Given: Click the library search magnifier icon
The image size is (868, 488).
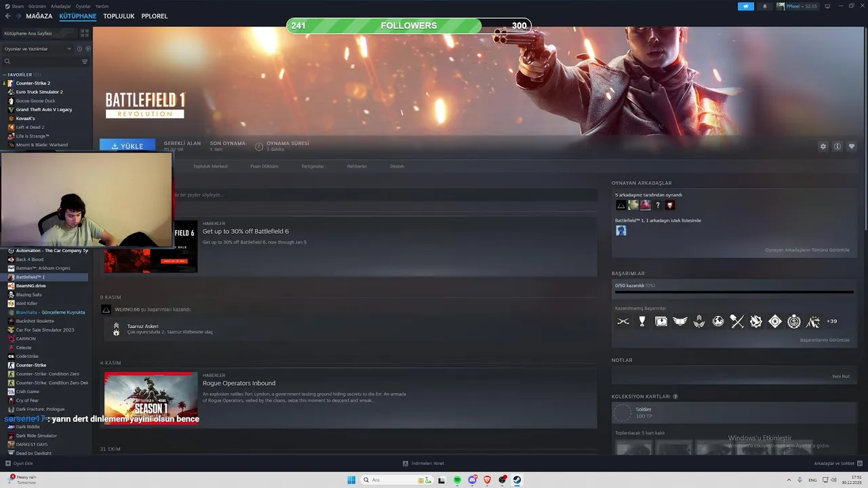Looking at the screenshot, I should [x=7, y=62].
